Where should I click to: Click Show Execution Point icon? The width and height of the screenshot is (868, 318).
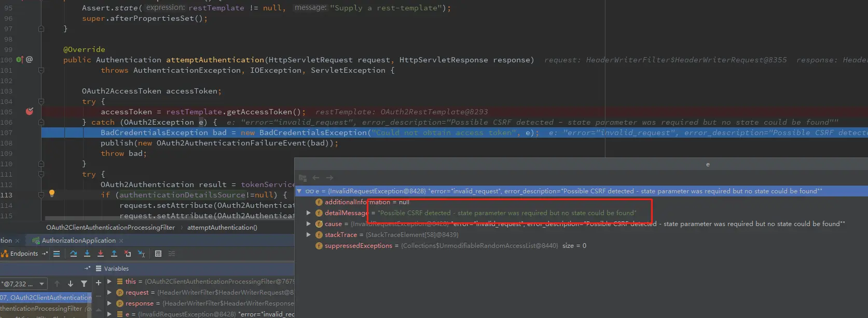[x=57, y=254]
